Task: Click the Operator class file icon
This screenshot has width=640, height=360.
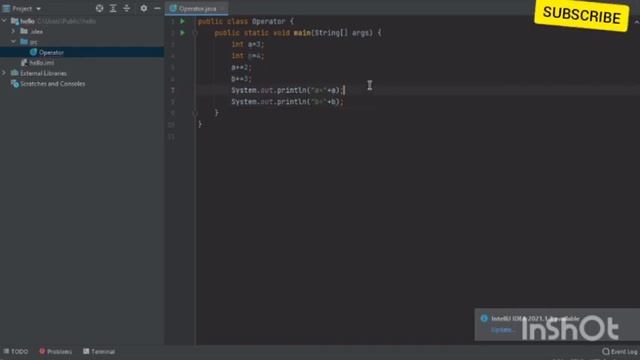Action: 33,52
